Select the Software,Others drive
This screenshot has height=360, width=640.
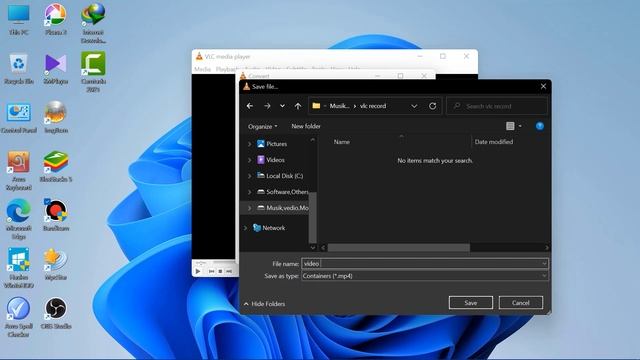(x=282, y=192)
